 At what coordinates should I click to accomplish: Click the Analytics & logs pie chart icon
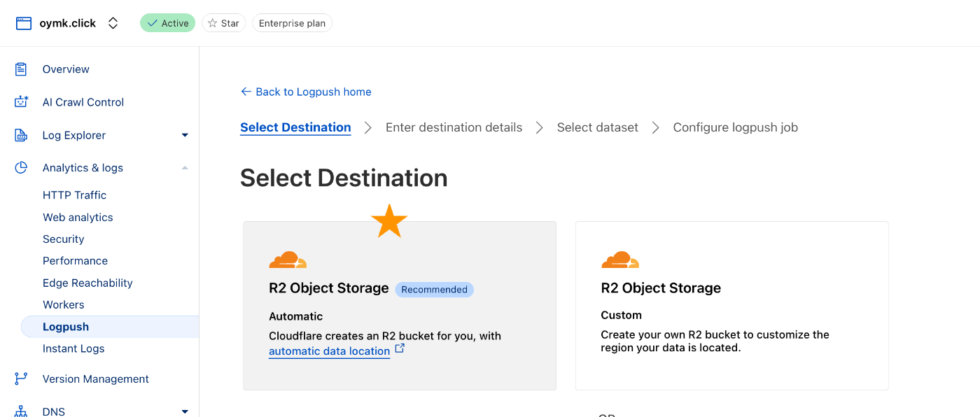coord(21,168)
